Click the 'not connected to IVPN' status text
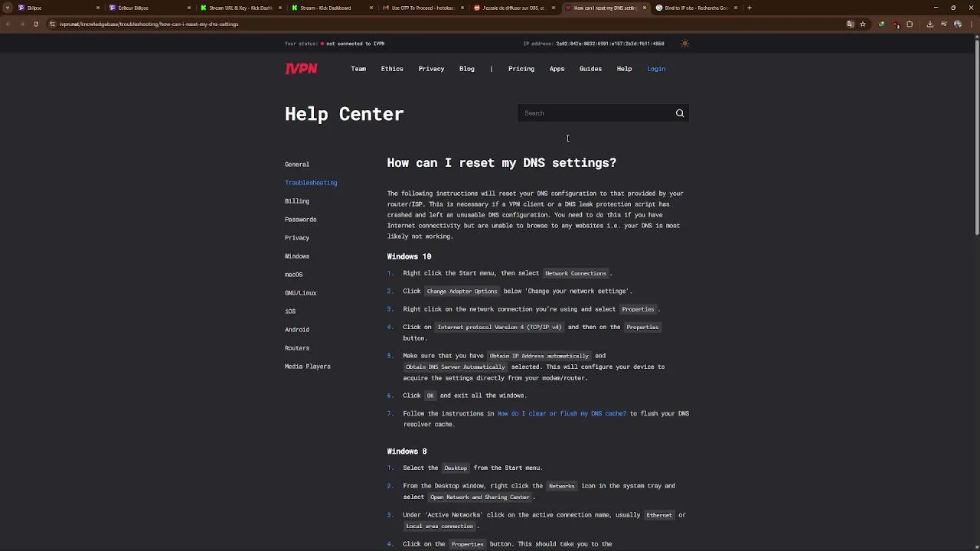The height and width of the screenshot is (551, 980). (x=355, y=44)
